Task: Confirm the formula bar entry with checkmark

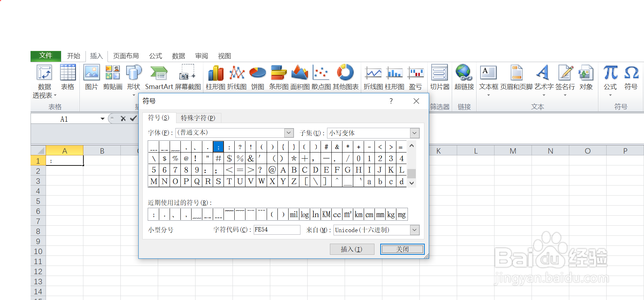Action: coord(133,118)
